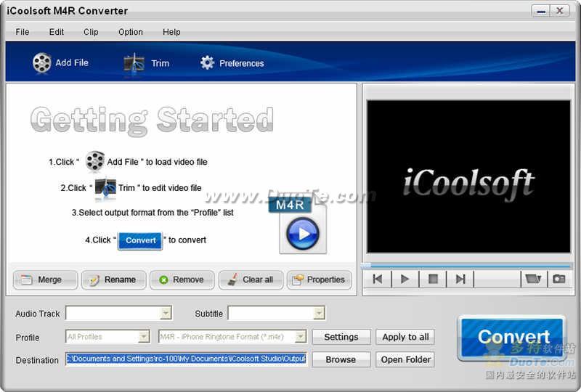Open Preferences with the gear icon
The image size is (581, 392).
point(208,63)
